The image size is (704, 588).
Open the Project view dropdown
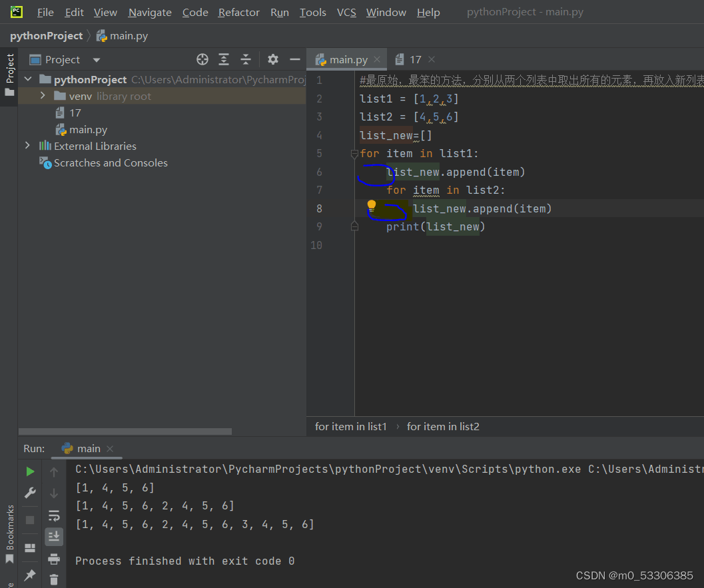[97, 60]
